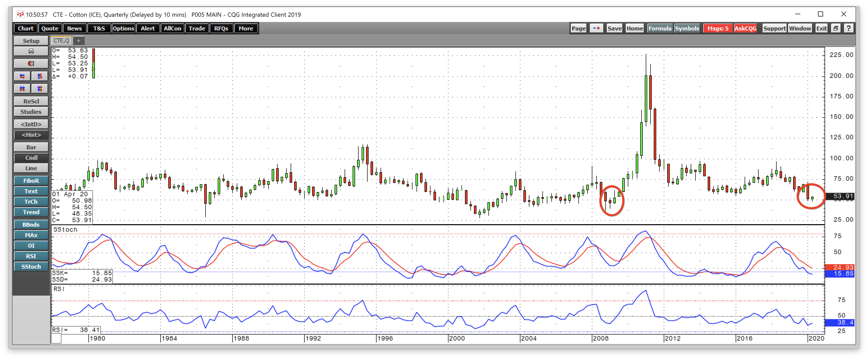The height and width of the screenshot is (359, 868).
Task: Toggle the Cndl candlestick chart type
Action: [31, 158]
